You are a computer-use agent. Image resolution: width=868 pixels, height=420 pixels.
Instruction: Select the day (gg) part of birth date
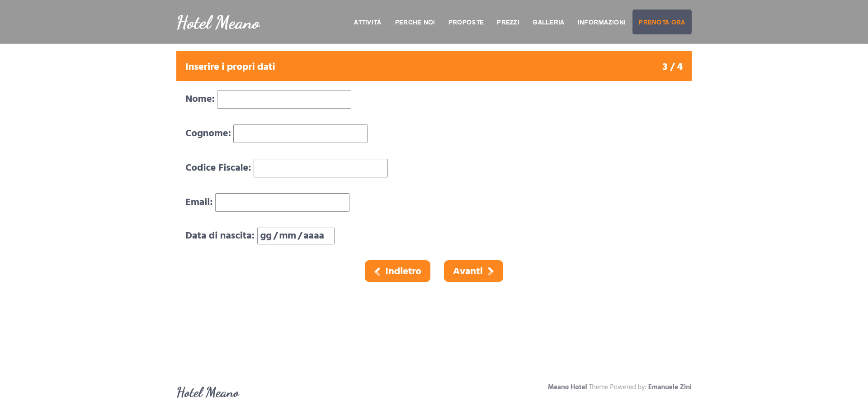pos(266,236)
